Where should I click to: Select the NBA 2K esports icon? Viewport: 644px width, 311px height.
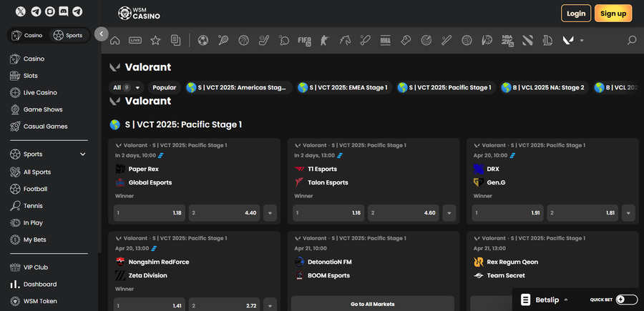coord(507,41)
